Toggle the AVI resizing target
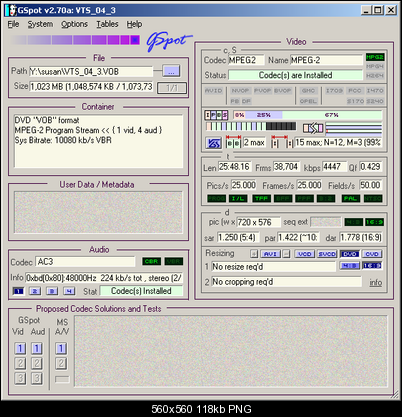Viewport: 402px width, 417px height. point(270,254)
